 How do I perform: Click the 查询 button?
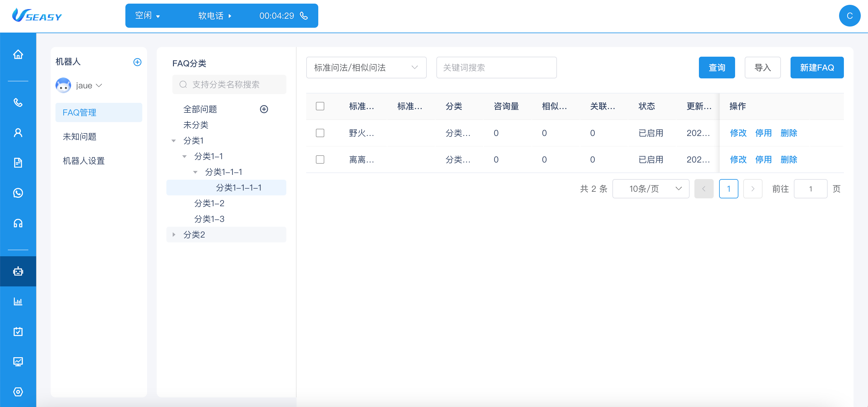[x=717, y=68]
